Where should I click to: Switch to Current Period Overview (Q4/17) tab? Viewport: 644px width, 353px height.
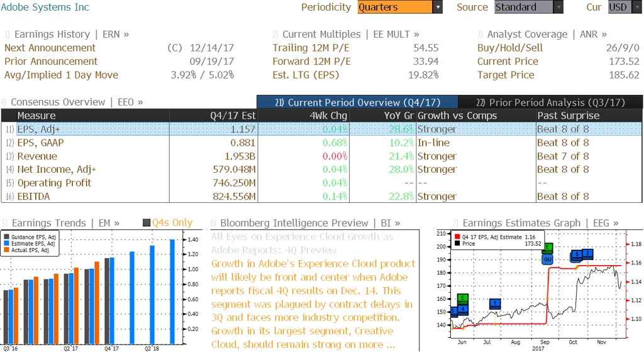coord(357,102)
